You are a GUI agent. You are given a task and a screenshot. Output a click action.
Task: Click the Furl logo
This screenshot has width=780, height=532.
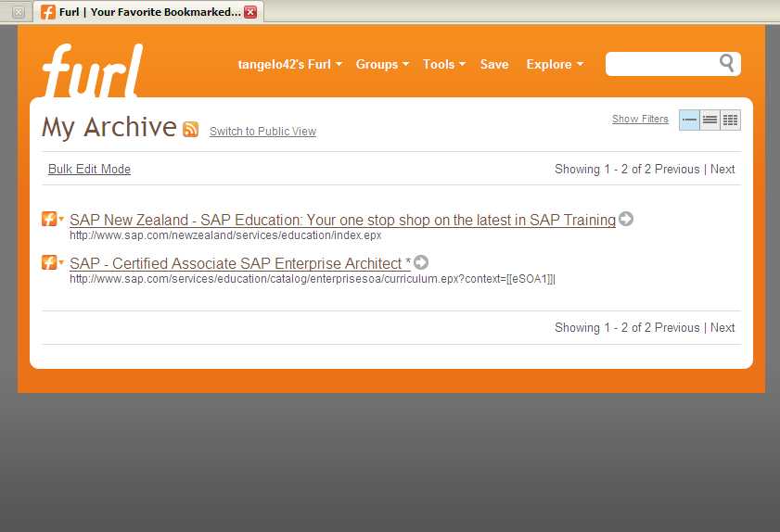point(93,70)
